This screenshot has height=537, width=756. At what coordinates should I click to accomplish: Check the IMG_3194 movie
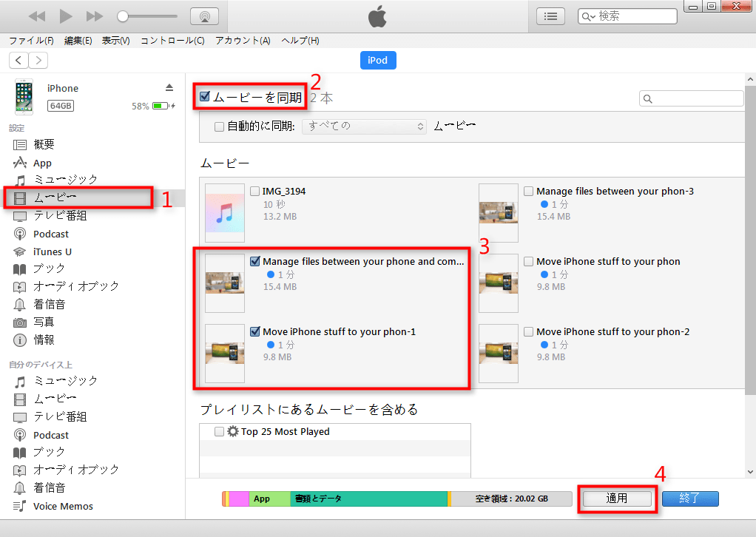pyautogui.click(x=255, y=191)
